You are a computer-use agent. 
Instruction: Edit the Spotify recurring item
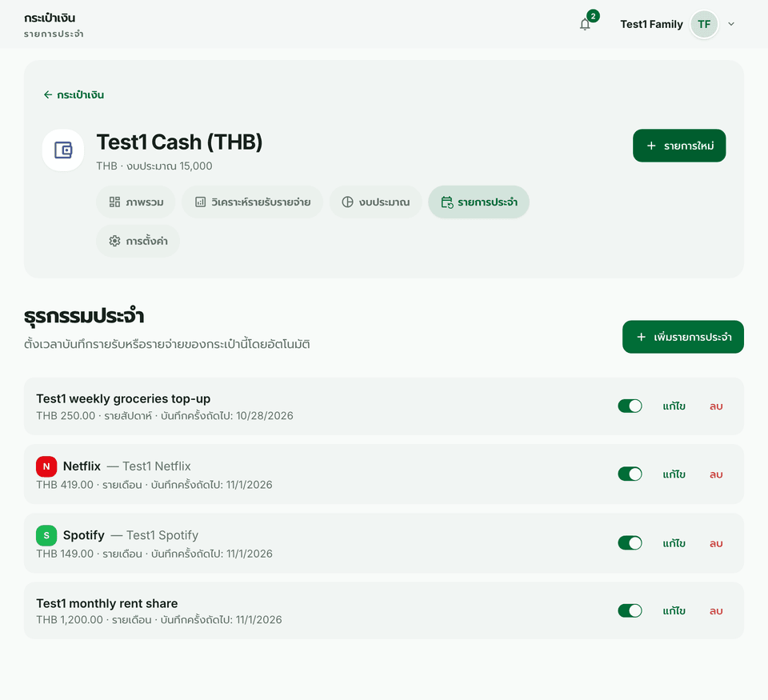(674, 543)
